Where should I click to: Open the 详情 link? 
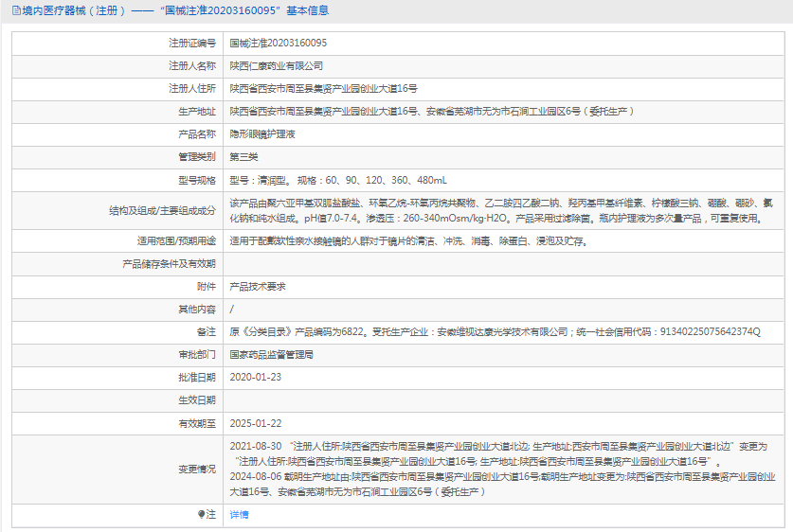(x=239, y=514)
